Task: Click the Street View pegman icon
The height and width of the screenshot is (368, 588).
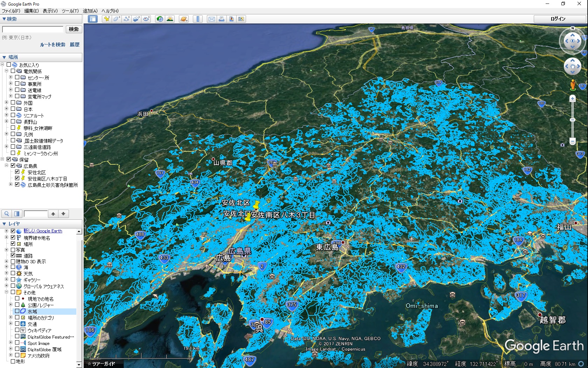Action: pos(573,84)
